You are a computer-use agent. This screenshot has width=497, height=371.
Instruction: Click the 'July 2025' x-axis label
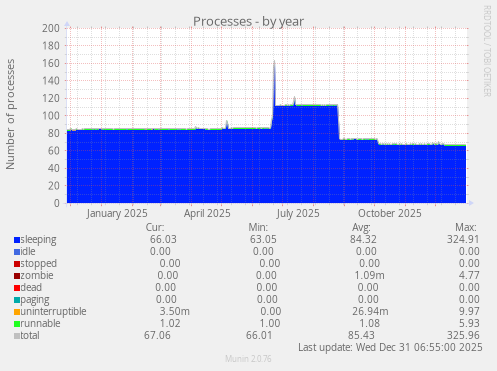298,214
